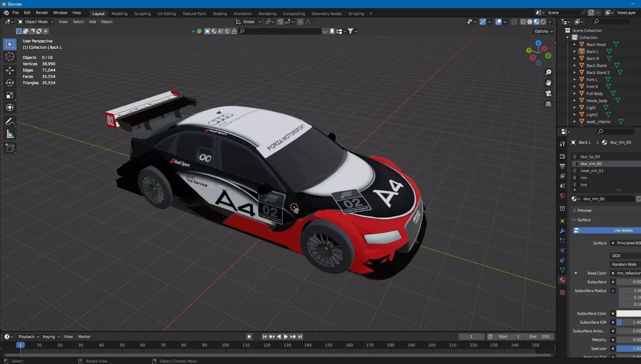
Task: Activate the 3D Cursor tool
Action: coord(10,56)
